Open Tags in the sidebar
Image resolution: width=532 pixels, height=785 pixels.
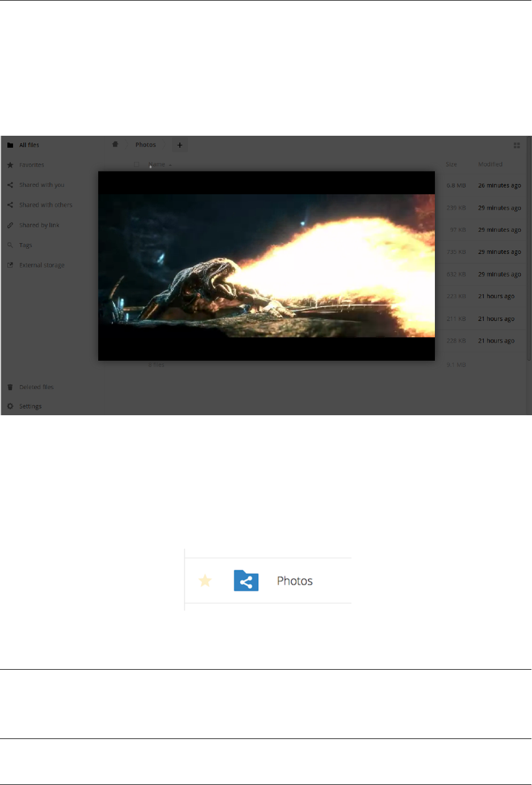pyautogui.click(x=26, y=245)
